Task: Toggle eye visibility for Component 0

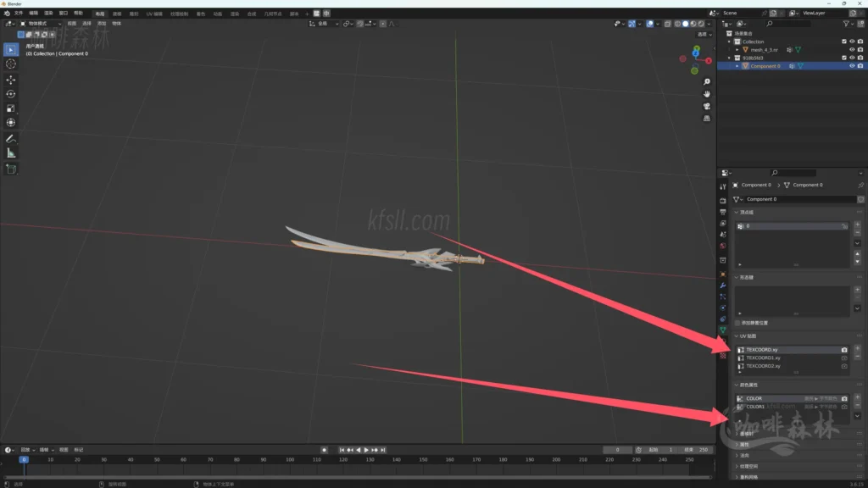Action: [x=852, y=66]
